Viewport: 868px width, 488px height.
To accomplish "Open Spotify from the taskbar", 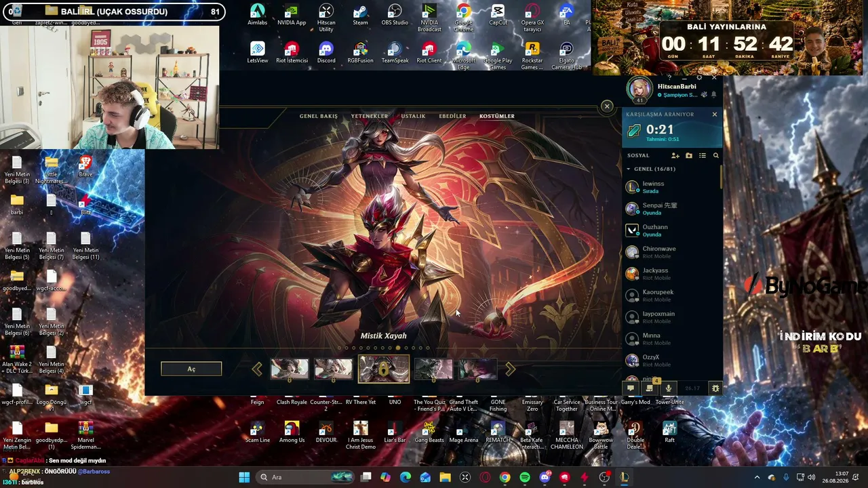I will 525,477.
